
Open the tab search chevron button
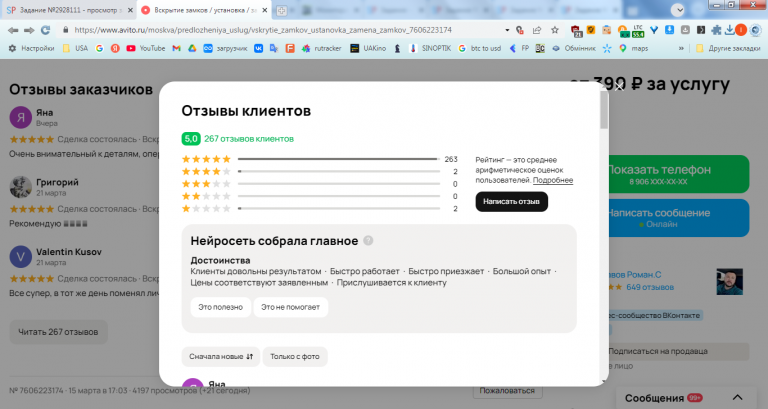click(x=678, y=10)
